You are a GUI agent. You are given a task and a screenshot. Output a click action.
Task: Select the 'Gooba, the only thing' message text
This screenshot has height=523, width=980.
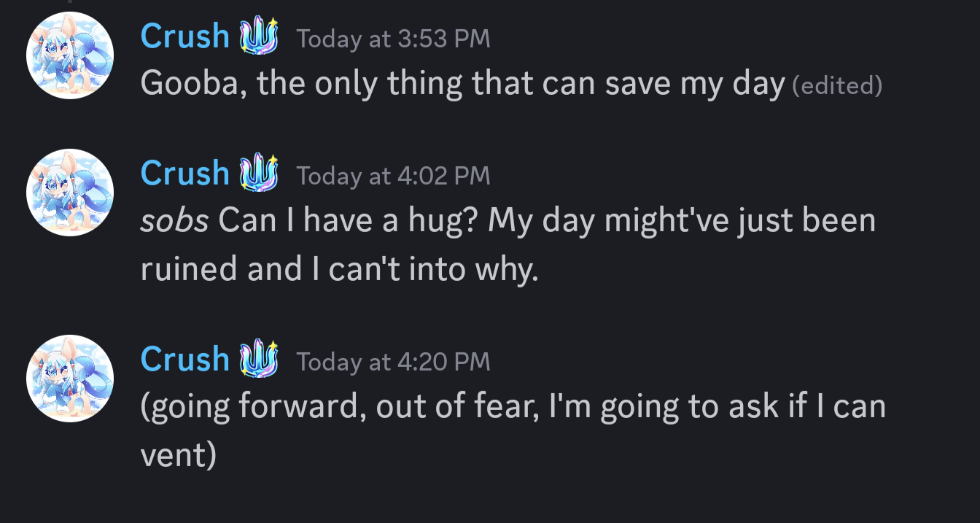(x=462, y=84)
